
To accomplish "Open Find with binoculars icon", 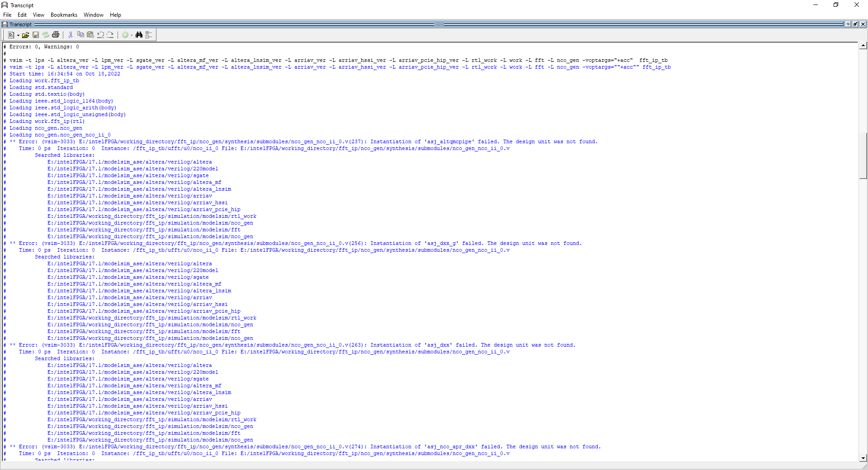I will pyautogui.click(x=139, y=34).
